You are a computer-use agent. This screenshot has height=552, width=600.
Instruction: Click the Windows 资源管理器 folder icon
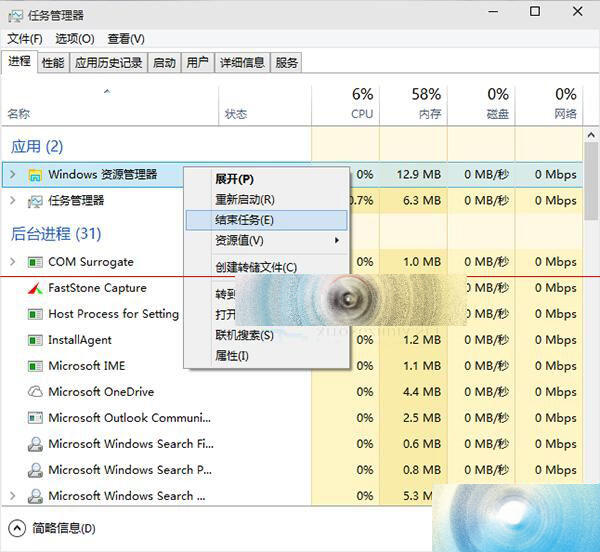[x=35, y=175]
